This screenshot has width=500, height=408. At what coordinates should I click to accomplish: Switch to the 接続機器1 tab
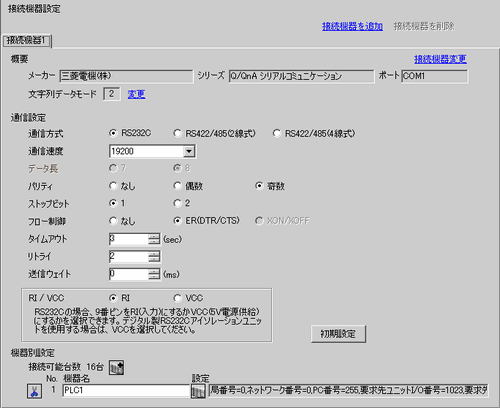click(26, 41)
